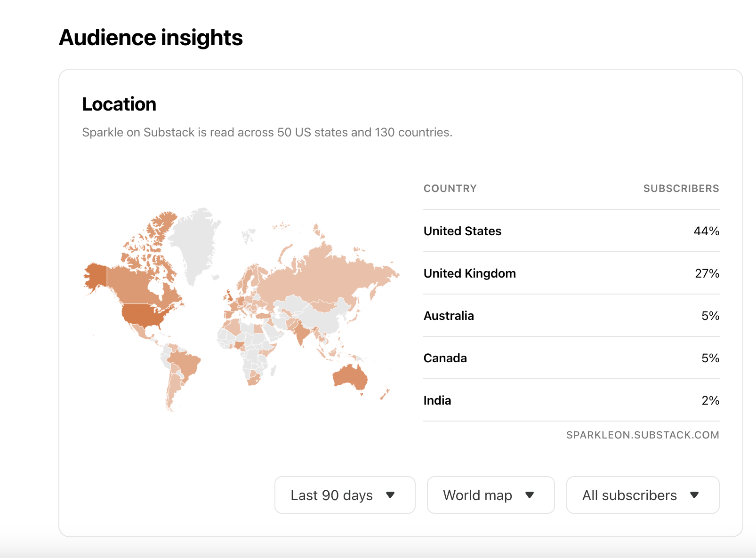756x558 pixels.
Task: Click the SUBSCRIBERS column header
Action: [681, 189]
